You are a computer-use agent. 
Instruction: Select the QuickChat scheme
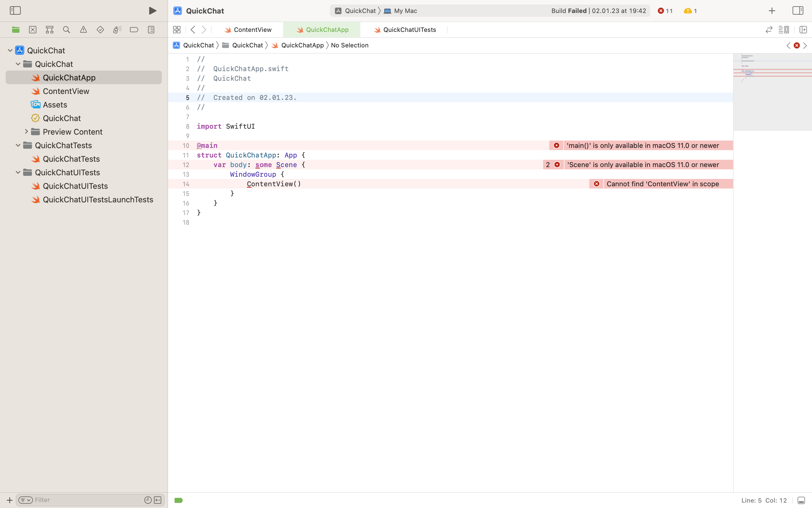[355, 11]
